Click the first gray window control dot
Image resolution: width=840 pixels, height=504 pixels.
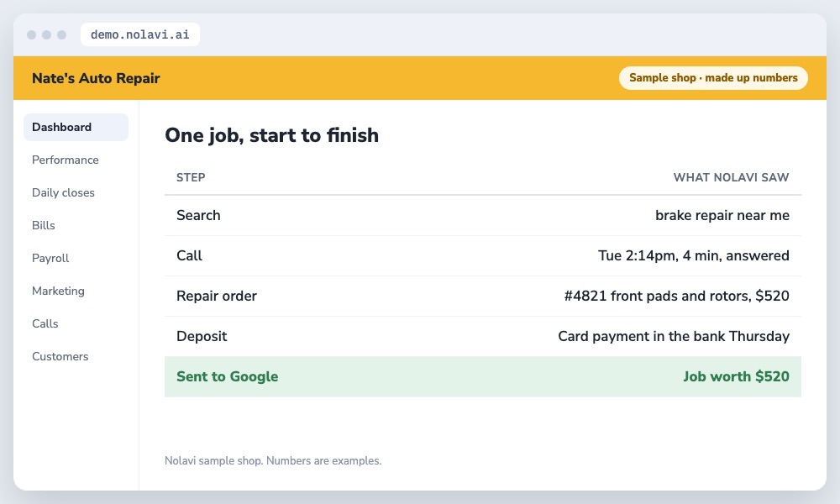pos(32,34)
